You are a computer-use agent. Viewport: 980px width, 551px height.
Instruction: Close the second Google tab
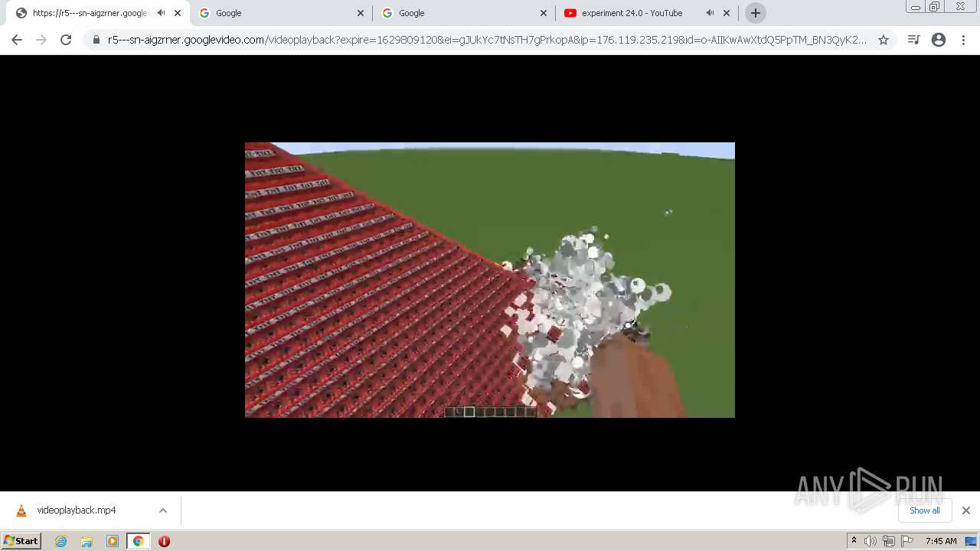point(544,13)
